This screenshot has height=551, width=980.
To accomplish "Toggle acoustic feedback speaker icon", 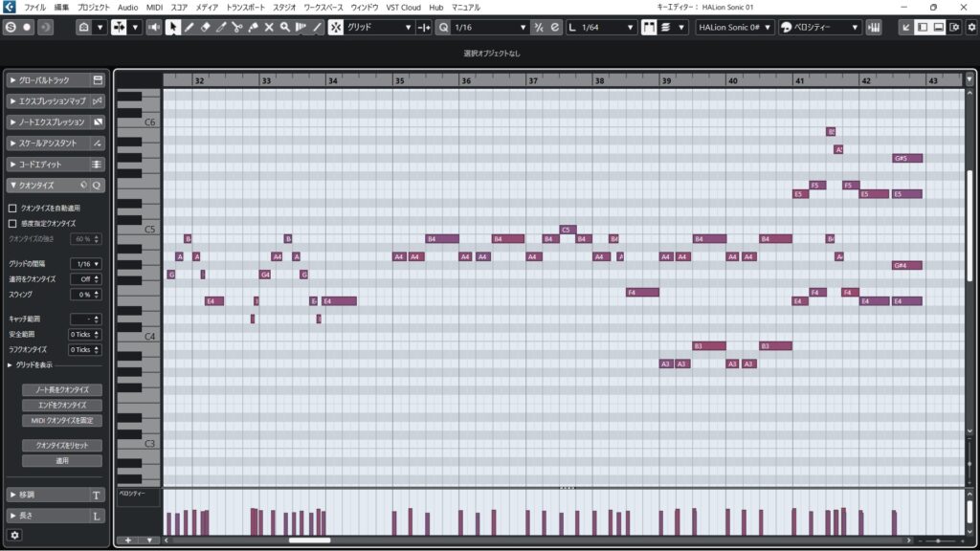I will (154, 28).
